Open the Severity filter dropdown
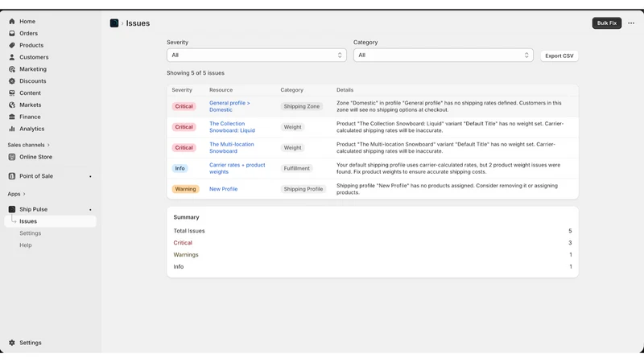 coord(256,55)
